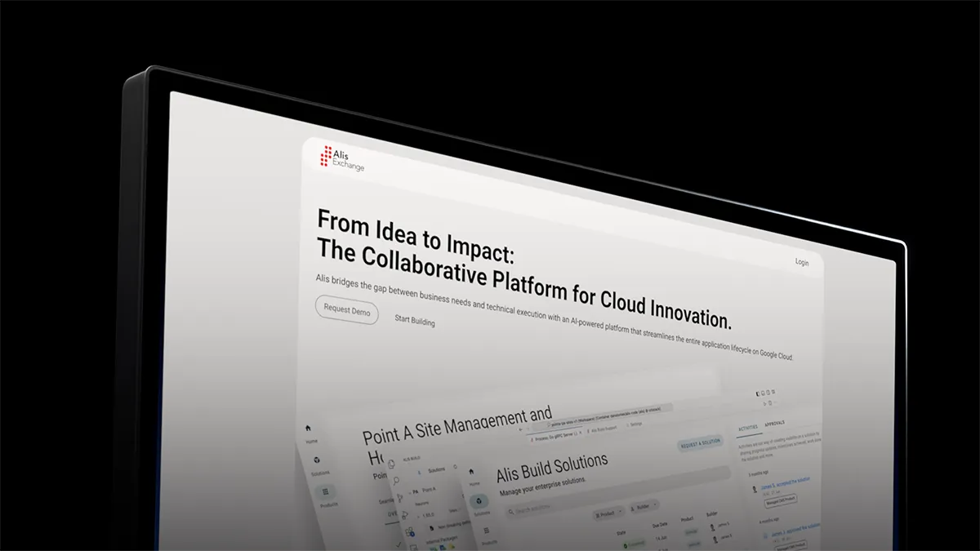Switch to the Activities tab
The height and width of the screenshot is (551, 980).
pyautogui.click(x=748, y=427)
